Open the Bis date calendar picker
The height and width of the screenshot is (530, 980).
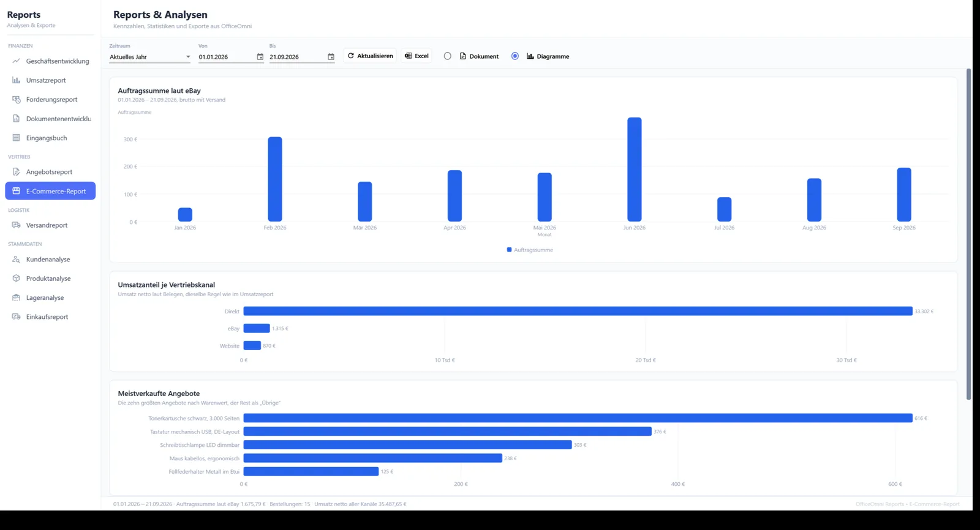pyautogui.click(x=331, y=57)
